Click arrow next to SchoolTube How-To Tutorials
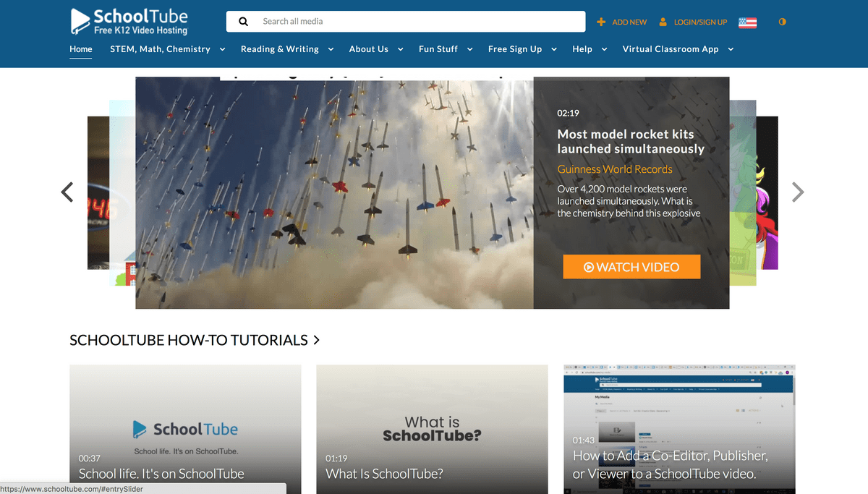 [x=316, y=340]
